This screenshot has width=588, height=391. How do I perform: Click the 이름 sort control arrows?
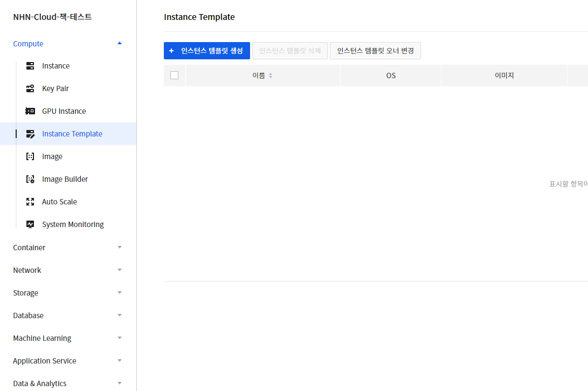269,76
